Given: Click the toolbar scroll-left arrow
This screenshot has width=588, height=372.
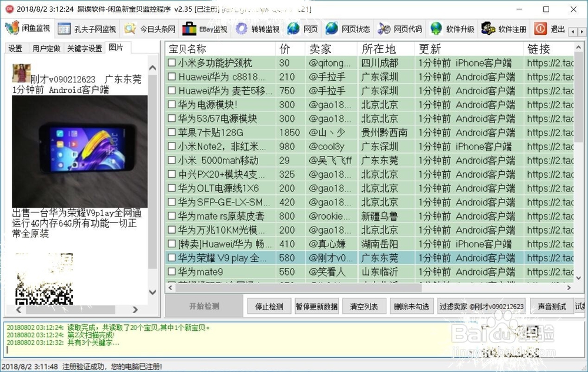Looking at the screenshot, I should (573, 32).
